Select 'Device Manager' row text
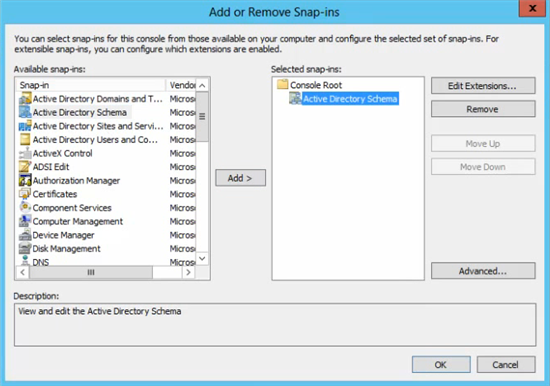 [63, 235]
